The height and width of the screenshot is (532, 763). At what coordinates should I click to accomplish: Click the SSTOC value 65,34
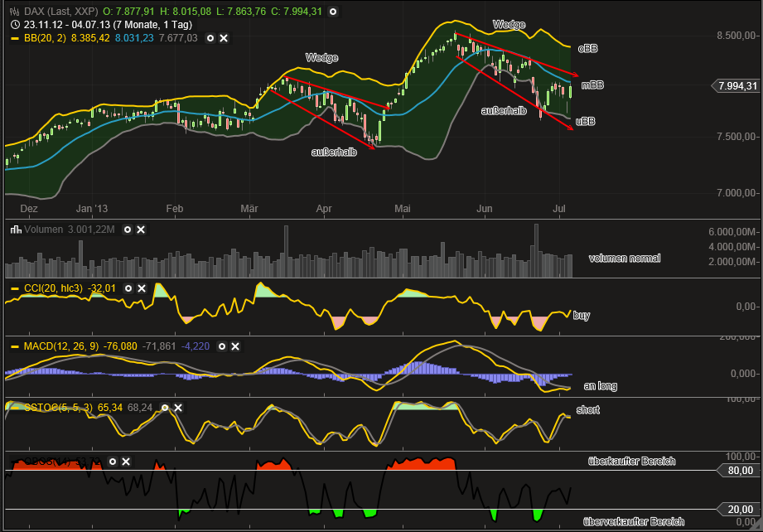point(110,408)
